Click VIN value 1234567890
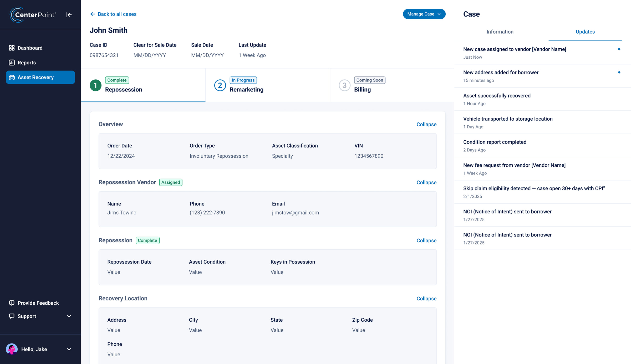This screenshot has height=364, width=631. point(369,156)
